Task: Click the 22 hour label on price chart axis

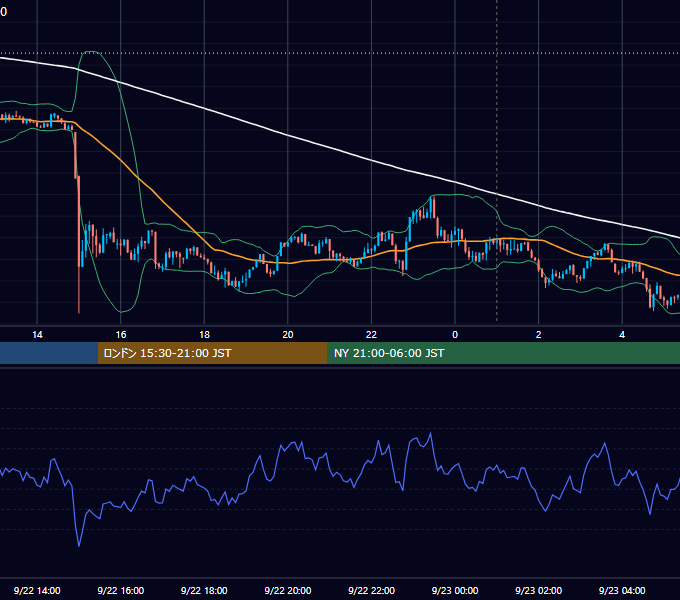Action: click(371, 335)
